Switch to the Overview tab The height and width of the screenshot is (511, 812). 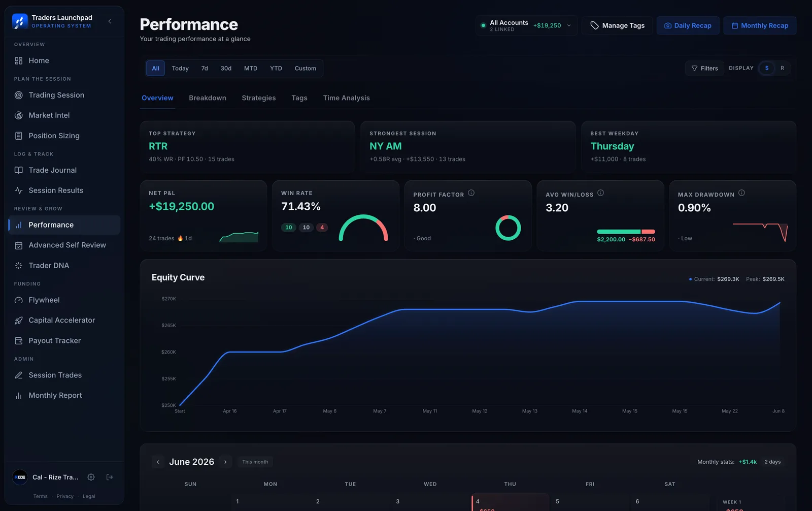click(x=157, y=98)
